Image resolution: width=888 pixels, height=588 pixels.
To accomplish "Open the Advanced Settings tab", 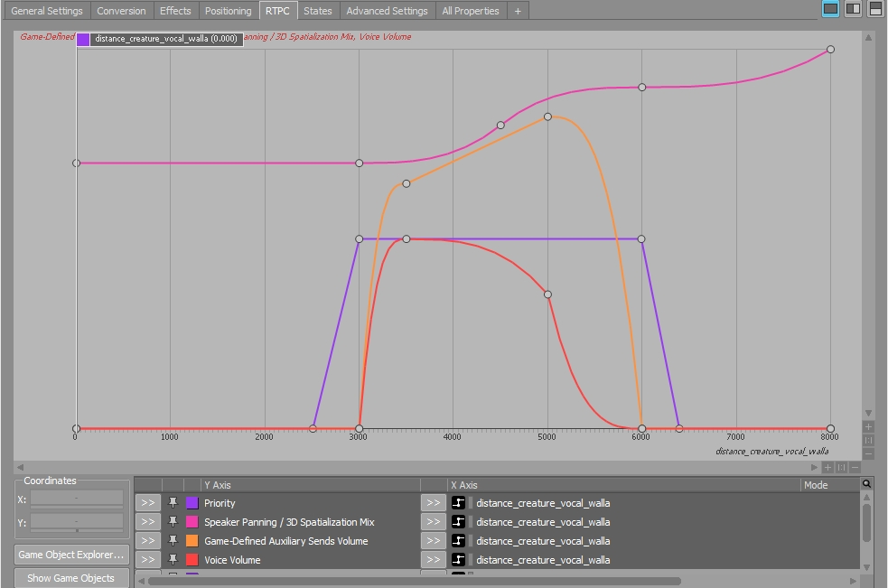I will tap(387, 11).
